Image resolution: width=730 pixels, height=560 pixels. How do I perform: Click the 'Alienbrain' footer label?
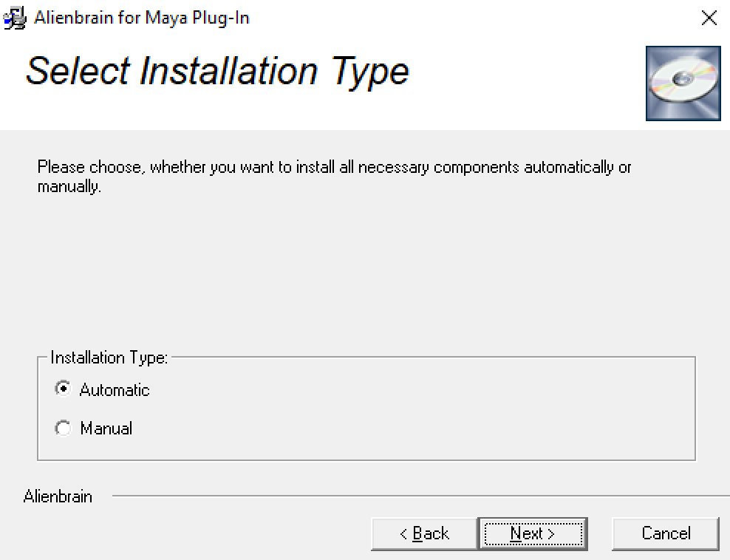[58, 496]
